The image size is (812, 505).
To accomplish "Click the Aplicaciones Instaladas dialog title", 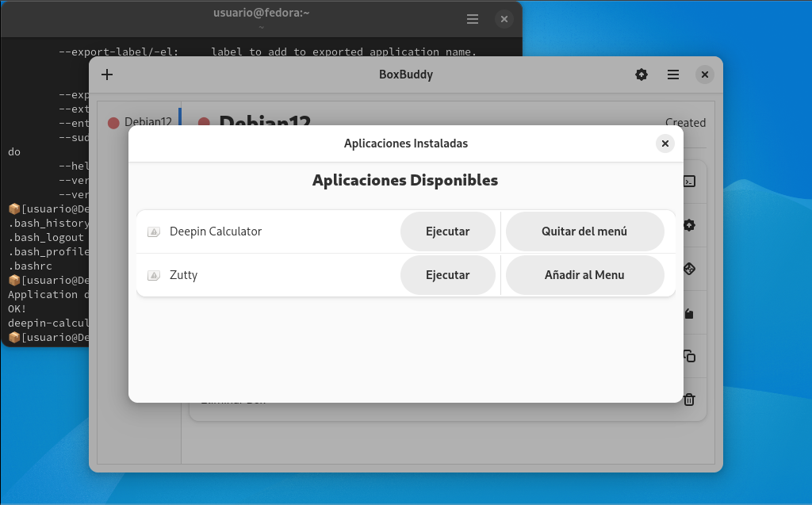I will coord(406,143).
